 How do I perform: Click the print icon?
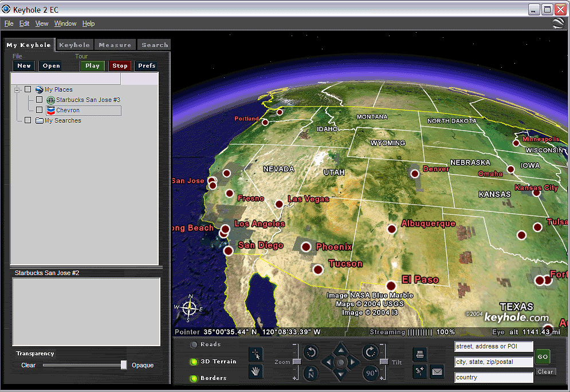(x=420, y=354)
